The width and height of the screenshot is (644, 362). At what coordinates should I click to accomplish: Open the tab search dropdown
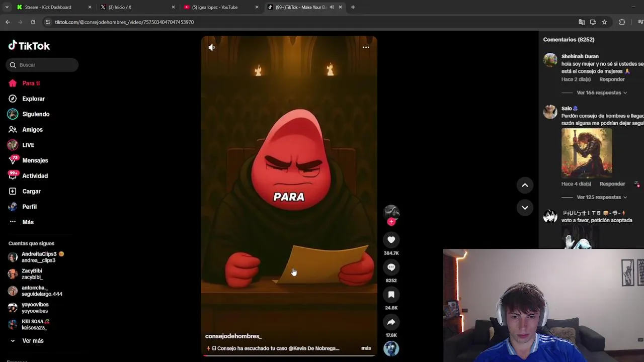coord(7,7)
